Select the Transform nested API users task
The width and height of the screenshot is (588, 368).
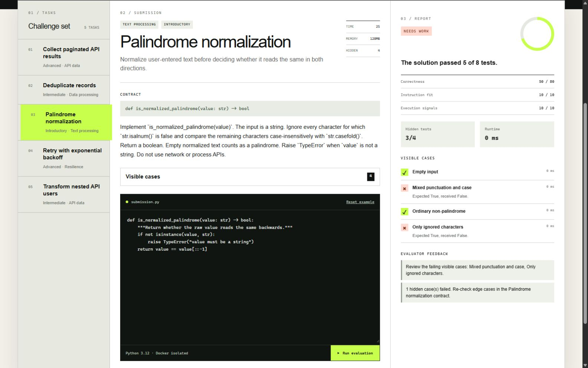64,195
